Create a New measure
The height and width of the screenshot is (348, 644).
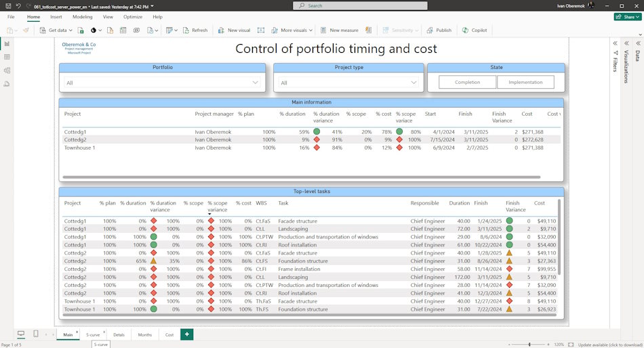[339, 30]
